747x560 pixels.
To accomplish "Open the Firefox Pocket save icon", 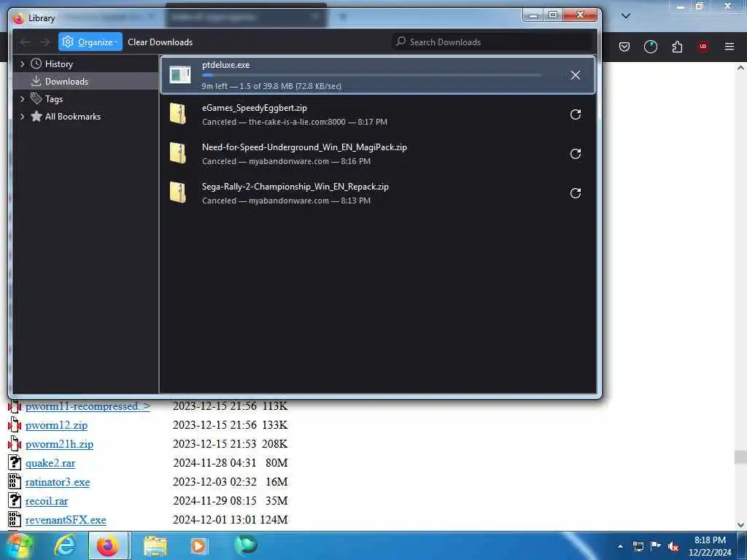I will pyautogui.click(x=624, y=47).
